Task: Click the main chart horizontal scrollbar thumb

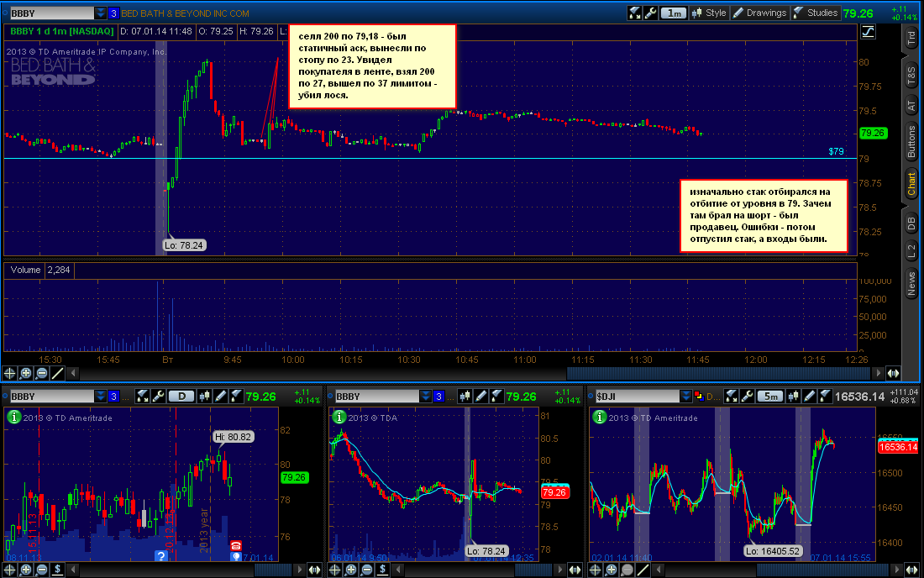Action: tap(718, 373)
